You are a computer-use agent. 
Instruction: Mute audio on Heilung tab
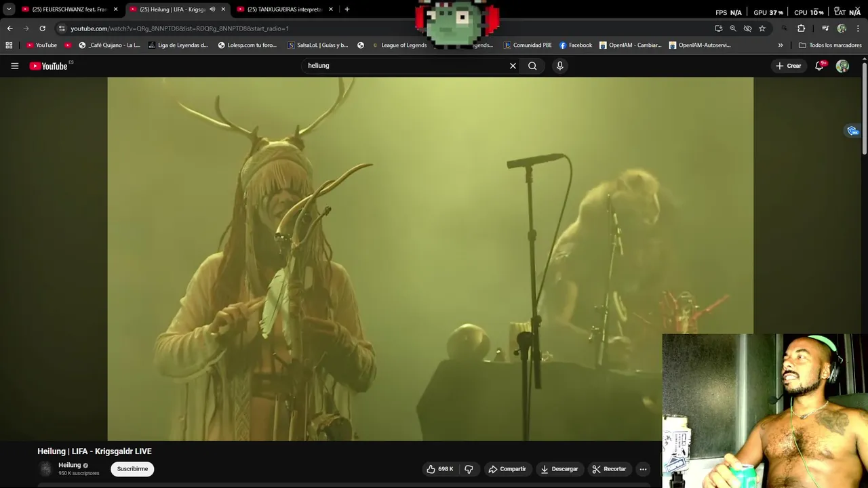pyautogui.click(x=212, y=9)
